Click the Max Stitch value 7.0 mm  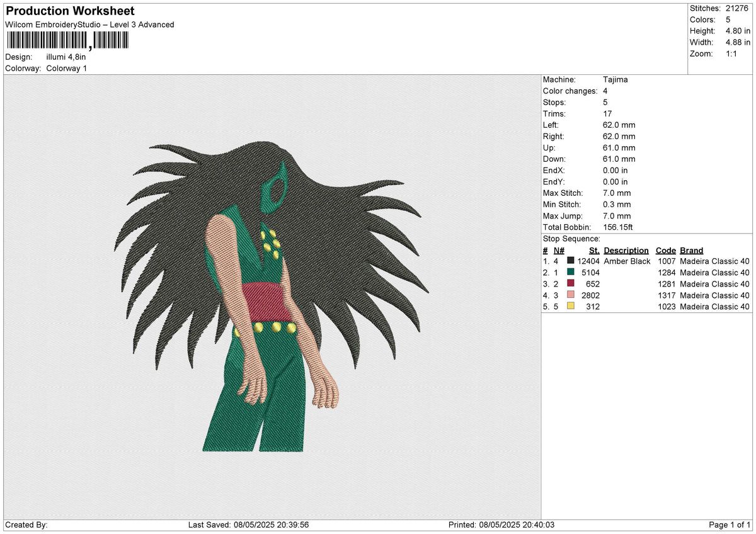[x=617, y=193]
